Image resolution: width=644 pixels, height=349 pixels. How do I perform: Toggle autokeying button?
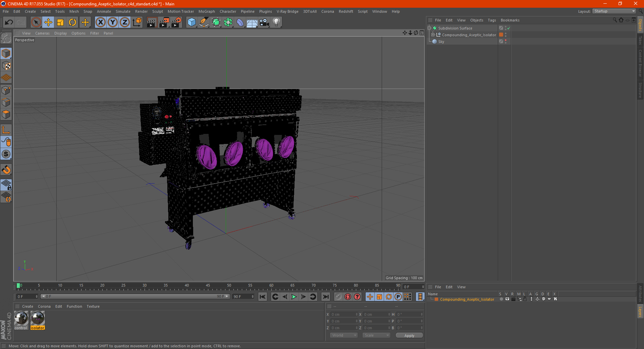(348, 297)
